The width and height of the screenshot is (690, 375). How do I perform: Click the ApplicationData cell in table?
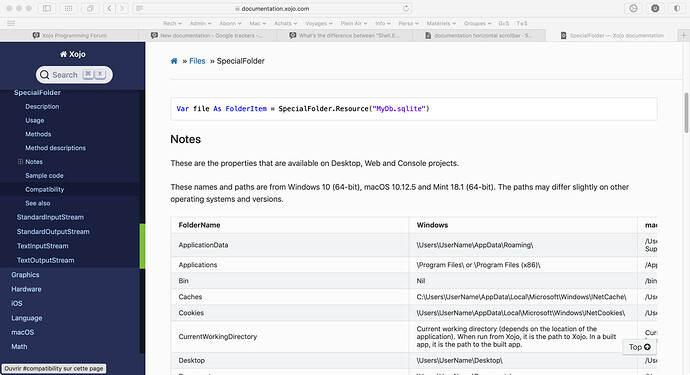tap(290, 245)
